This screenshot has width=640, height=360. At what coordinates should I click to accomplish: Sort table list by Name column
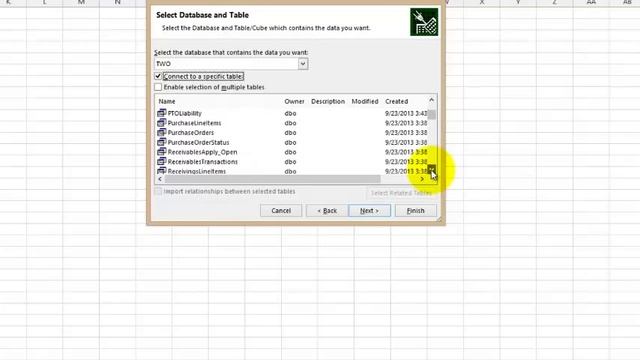click(x=167, y=101)
